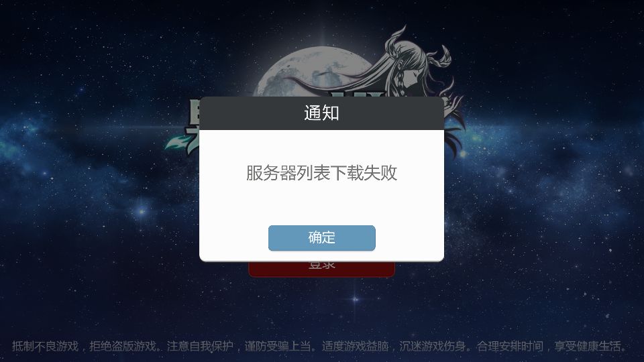Viewport: 644px width, 362px height.
Task: Select the 注意自我保护 footer text
Action: pos(201,346)
